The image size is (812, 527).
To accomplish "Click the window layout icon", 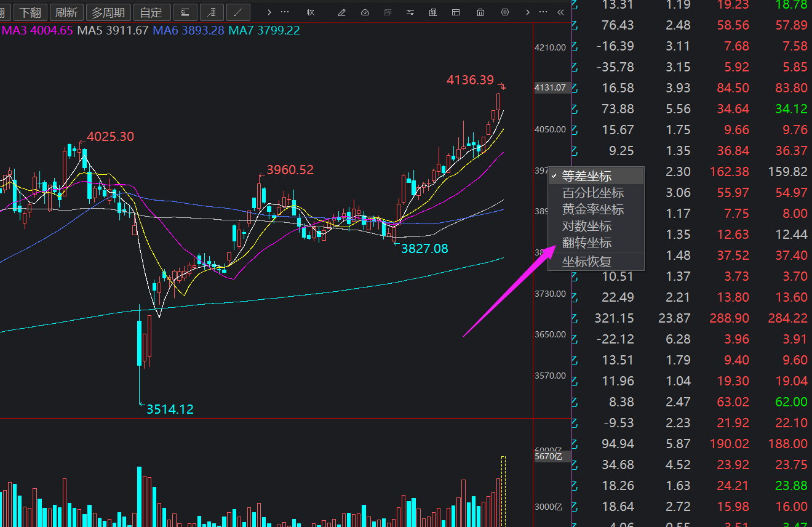I will [x=456, y=12].
